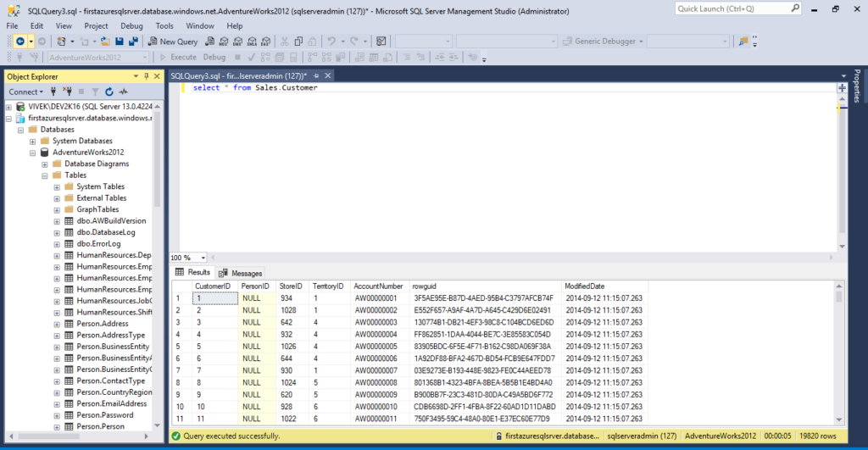The height and width of the screenshot is (450, 868).
Task: Open Activity Monitor pulse icon in Object Explorer
Action: pyautogui.click(x=123, y=92)
